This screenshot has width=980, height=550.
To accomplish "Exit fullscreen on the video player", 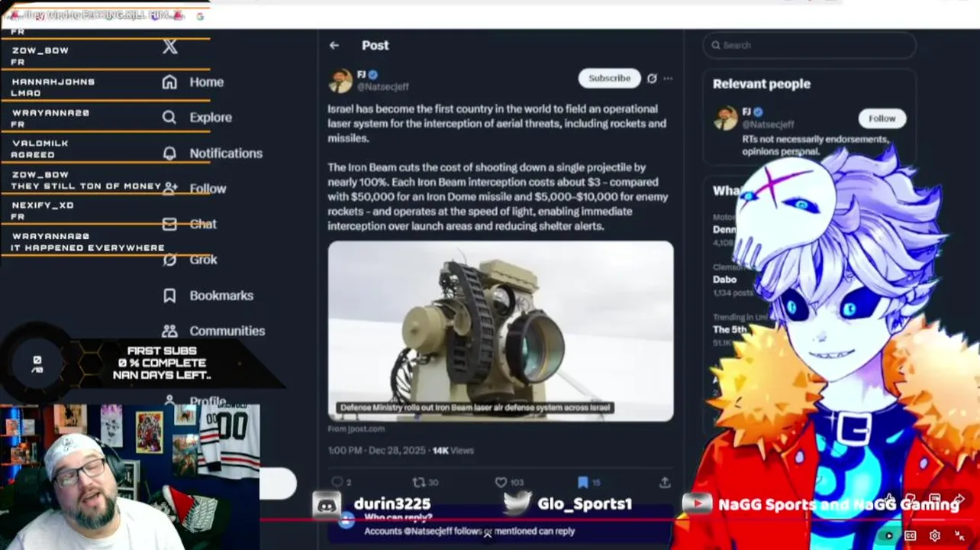I will (x=959, y=535).
